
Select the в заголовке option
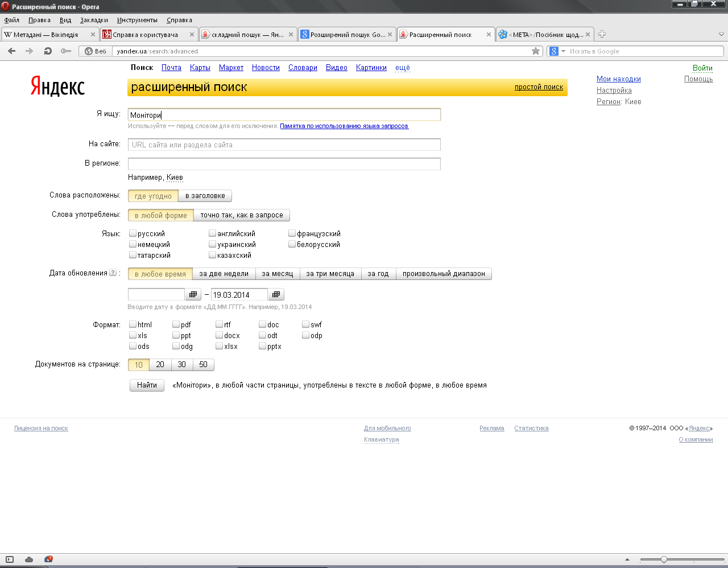205,196
